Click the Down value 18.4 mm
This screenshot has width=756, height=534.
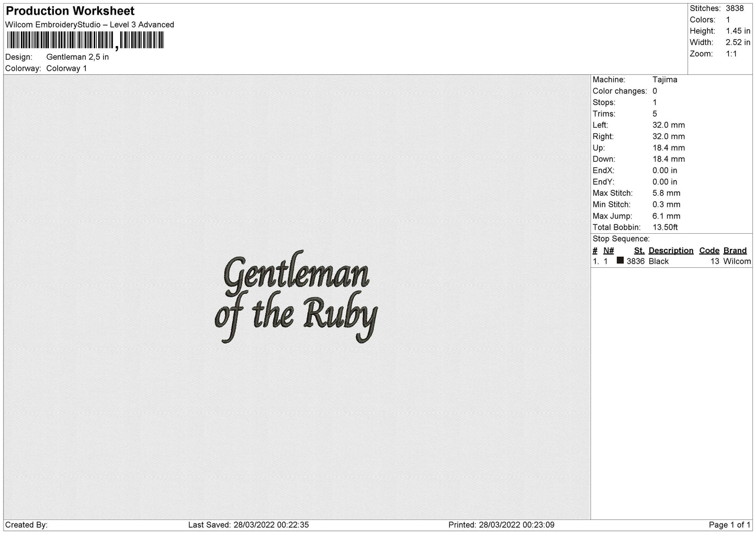(669, 159)
